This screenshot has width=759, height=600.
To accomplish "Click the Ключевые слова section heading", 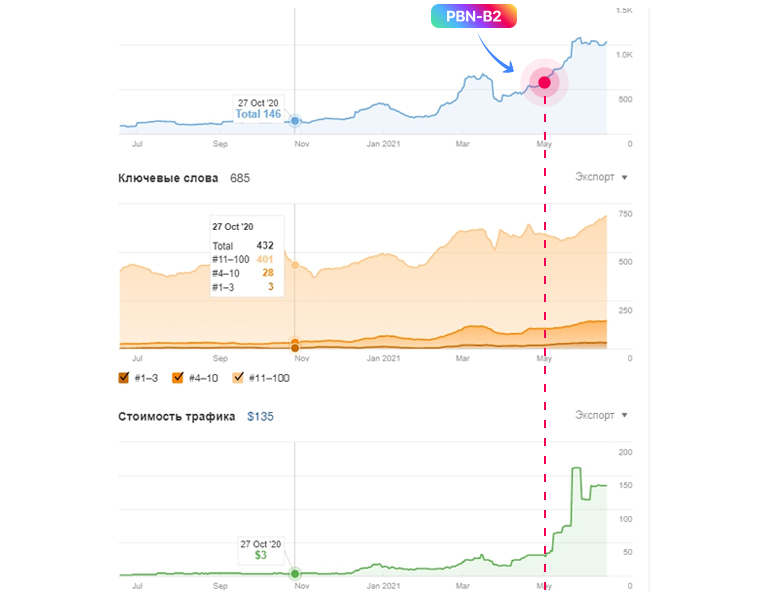I will [x=168, y=178].
